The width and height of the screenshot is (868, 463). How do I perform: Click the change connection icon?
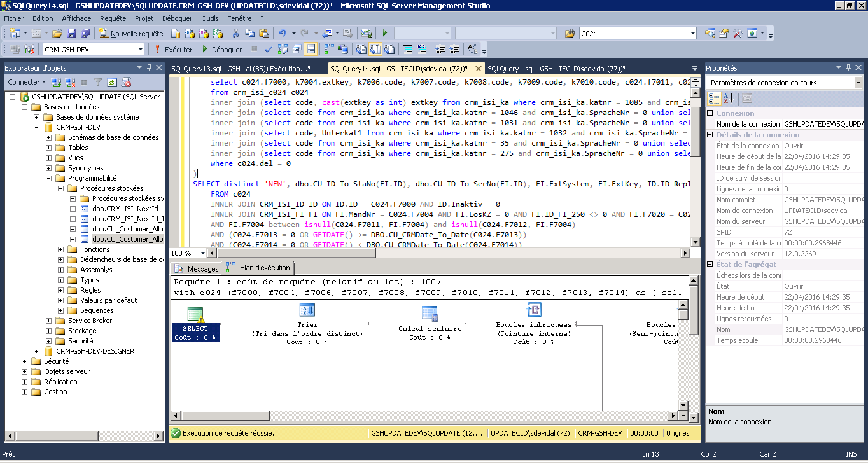(x=29, y=49)
